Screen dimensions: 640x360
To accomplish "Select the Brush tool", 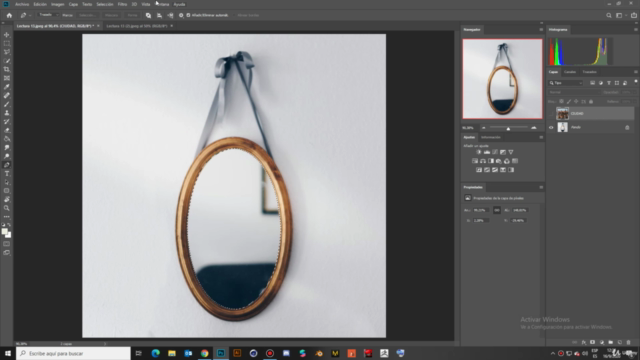I will click(7, 104).
